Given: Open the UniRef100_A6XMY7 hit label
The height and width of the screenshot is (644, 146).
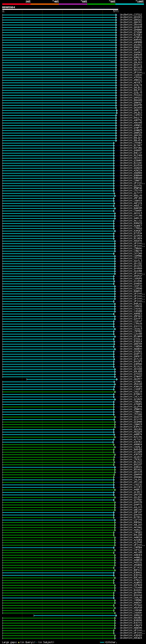Looking at the screenshot, I should 131,379.
